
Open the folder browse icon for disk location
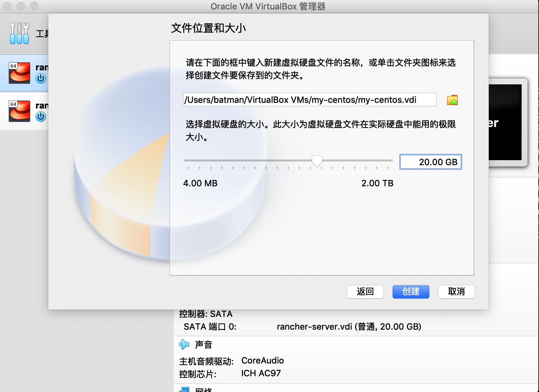(x=452, y=100)
